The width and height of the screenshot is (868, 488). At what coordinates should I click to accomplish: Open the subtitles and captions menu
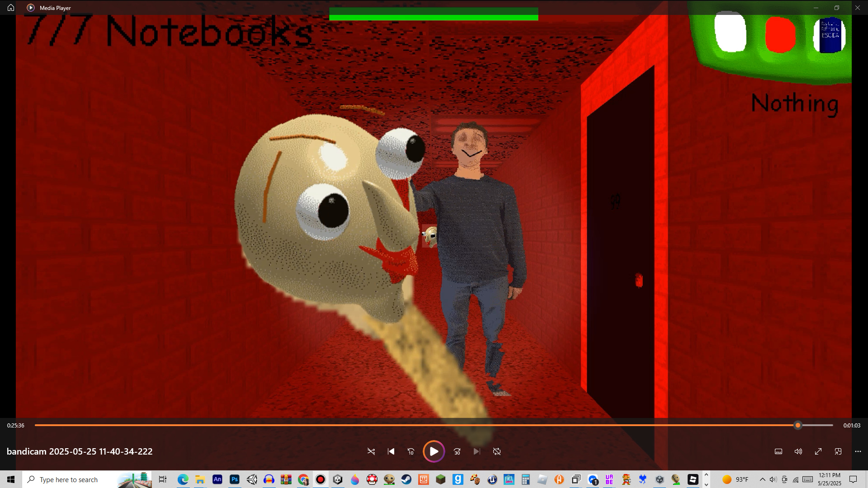click(x=778, y=451)
